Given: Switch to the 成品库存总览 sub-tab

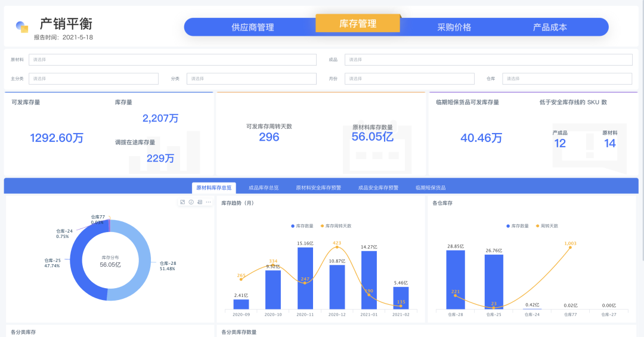Looking at the screenshot, I should pos(264,188).
